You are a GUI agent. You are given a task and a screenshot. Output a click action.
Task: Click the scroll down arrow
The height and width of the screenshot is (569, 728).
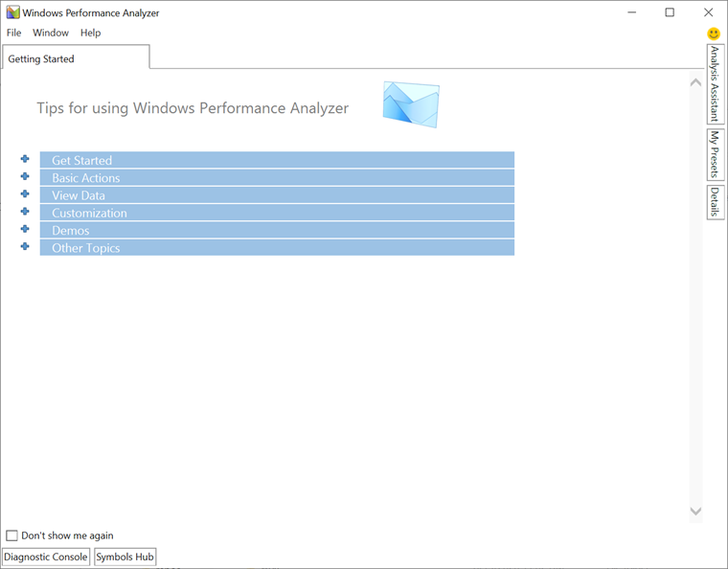(x=695, y=511)
